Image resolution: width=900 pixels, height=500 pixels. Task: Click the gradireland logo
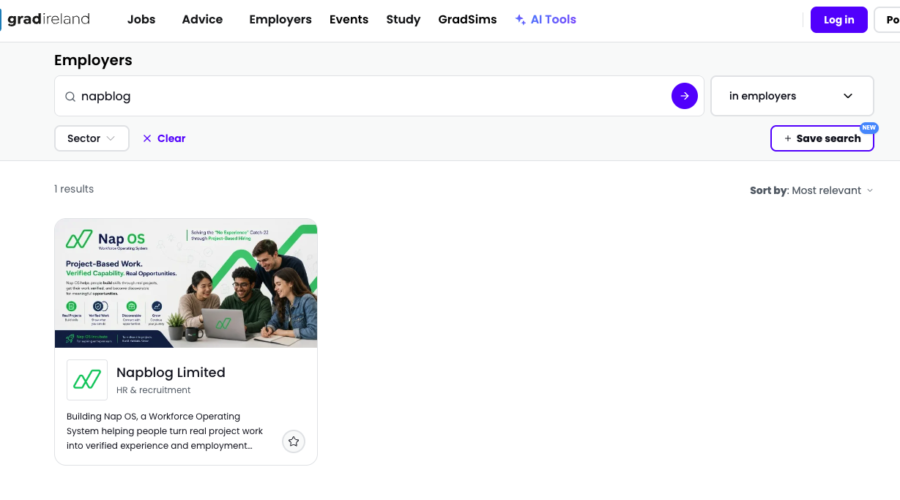pos(46,19)
